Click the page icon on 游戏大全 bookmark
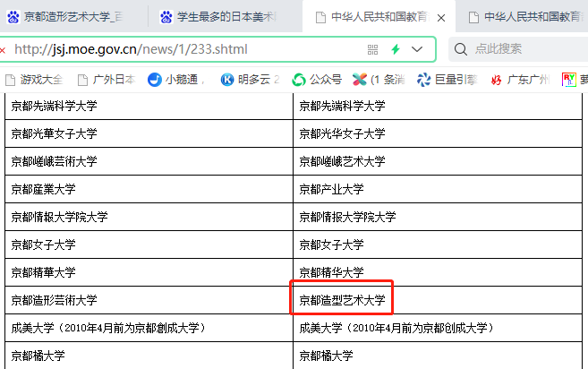Viewport: 588px width, 369px height. (x=10, y=80)
